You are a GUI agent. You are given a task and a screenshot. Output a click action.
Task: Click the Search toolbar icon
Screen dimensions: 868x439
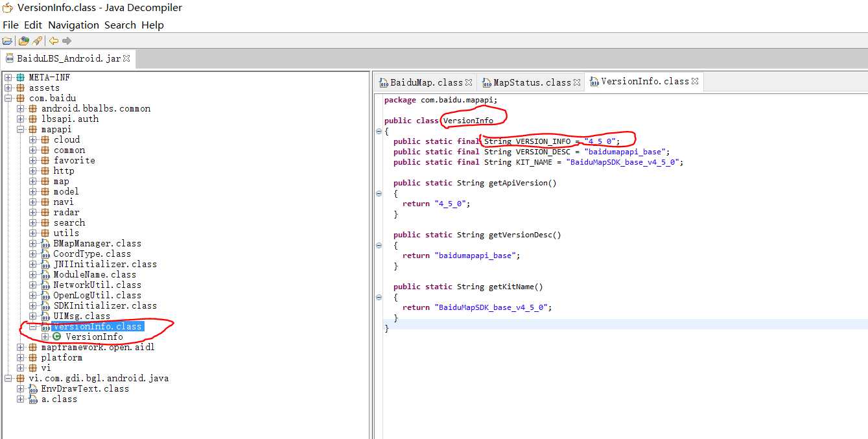click(x=37, y=41)
